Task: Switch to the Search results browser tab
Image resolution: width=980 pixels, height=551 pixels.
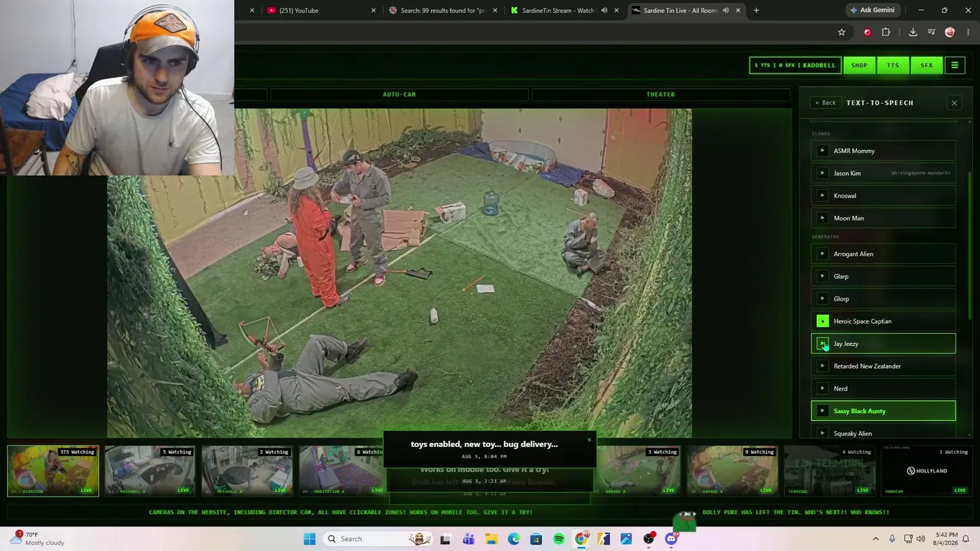Action: (444, 10)
